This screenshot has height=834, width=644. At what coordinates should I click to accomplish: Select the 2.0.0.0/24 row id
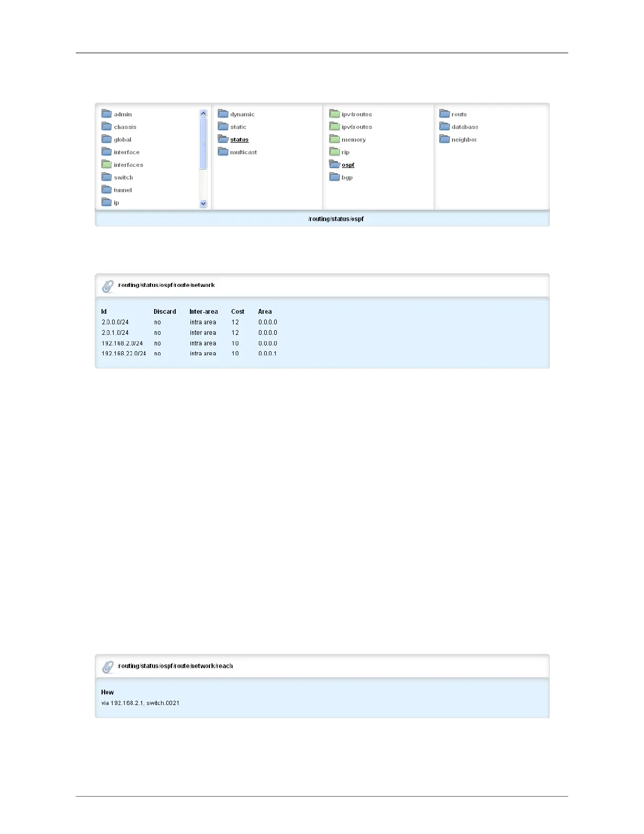115,322
